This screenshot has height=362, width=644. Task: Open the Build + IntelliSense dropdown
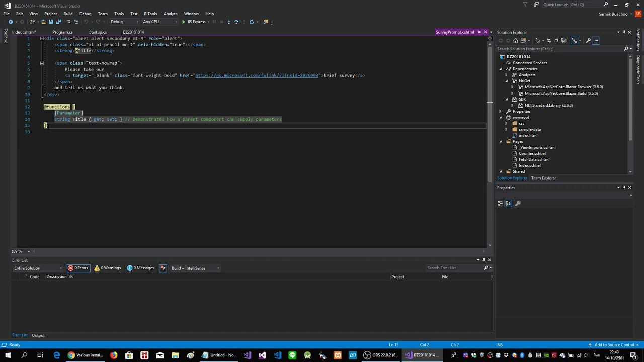click(x=195, y=268)
